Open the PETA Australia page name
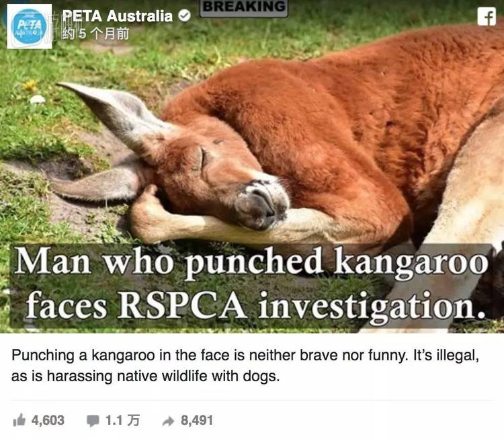 tap(118, 15)
